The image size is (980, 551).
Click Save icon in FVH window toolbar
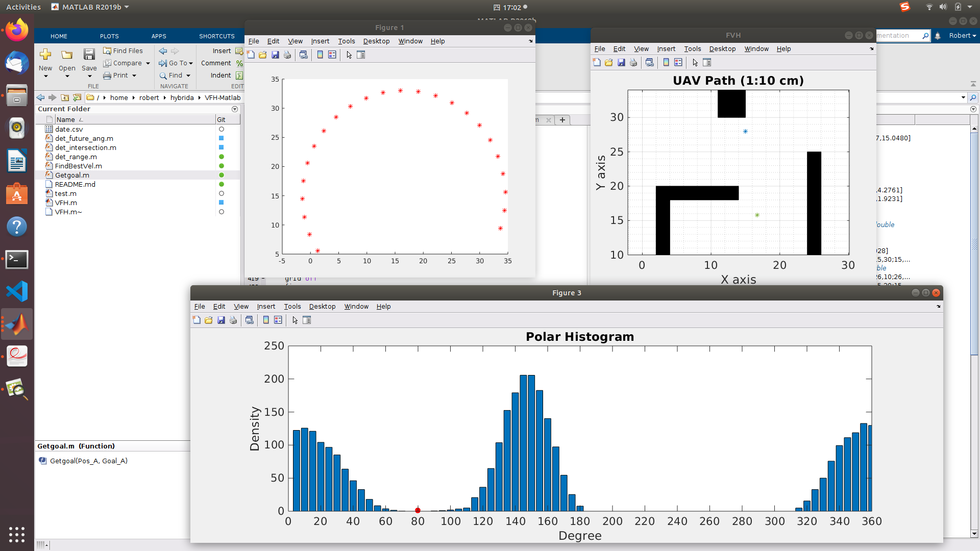(621, 63)
